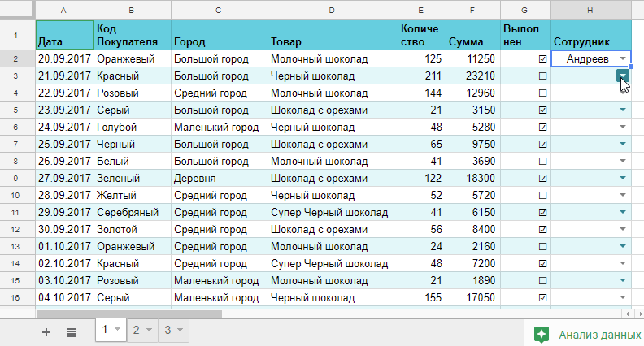Open sheet 2 tab menu arrow
The height and width of the screenshot is (346, 644).
click(x=149, y=330)
